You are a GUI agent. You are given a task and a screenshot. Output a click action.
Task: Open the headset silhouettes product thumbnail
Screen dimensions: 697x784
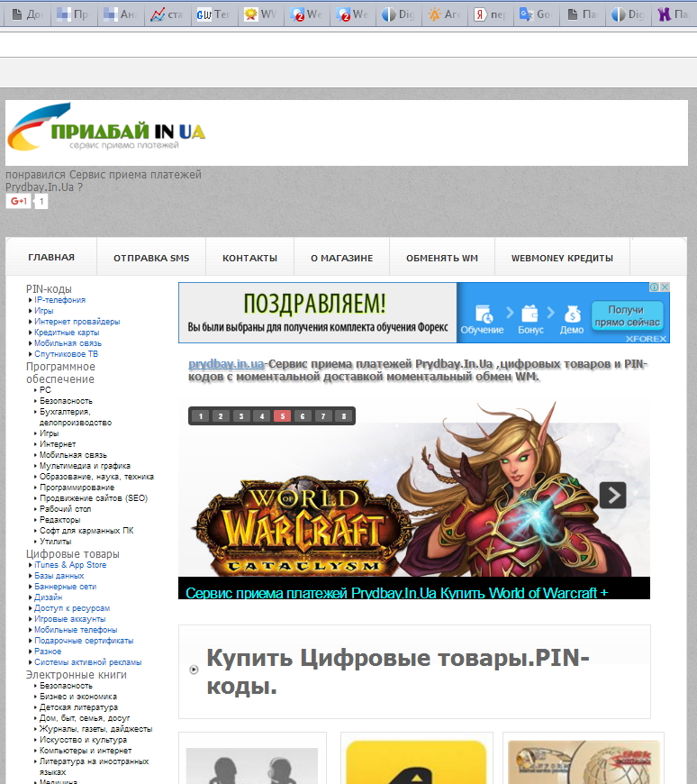[252, 765]
